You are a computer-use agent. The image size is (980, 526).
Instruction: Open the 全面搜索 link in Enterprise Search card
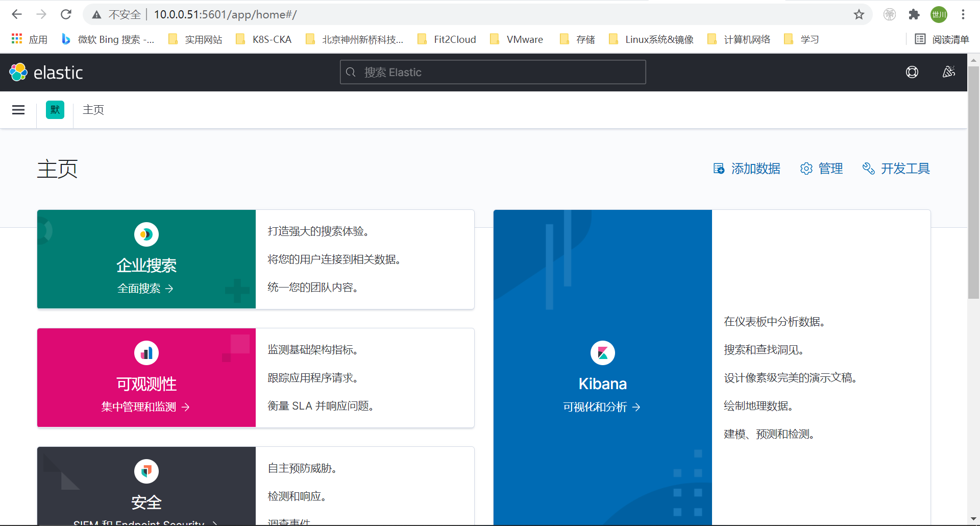tap(145, 289)
